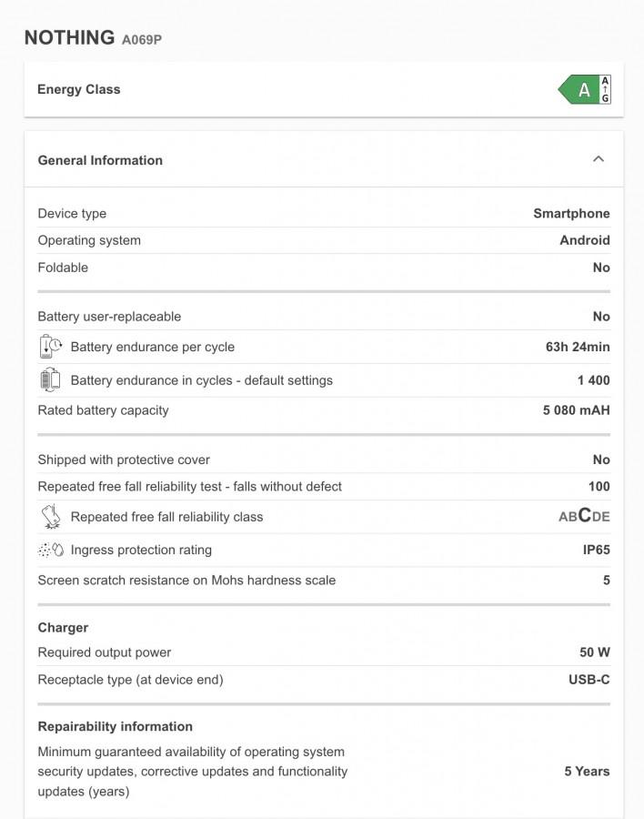Click the A069P model identifier
The height and width of the screenshot is (819, 644).
point(142,39)
